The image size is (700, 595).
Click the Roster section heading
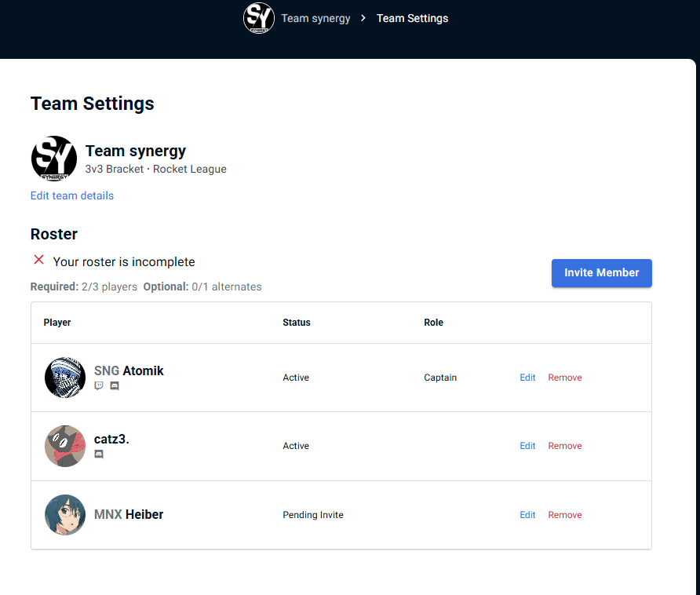coord(54,234)
